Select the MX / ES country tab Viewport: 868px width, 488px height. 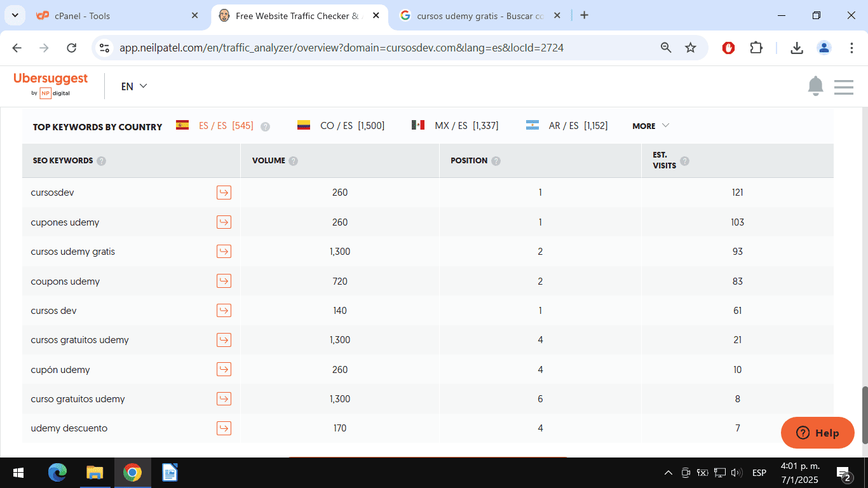455,126
